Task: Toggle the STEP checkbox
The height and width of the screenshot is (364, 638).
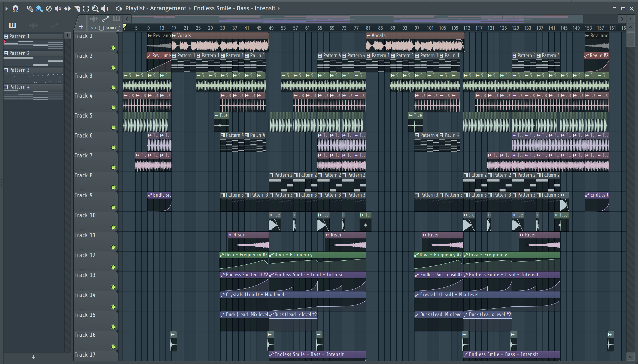Action: pos(101,28)
